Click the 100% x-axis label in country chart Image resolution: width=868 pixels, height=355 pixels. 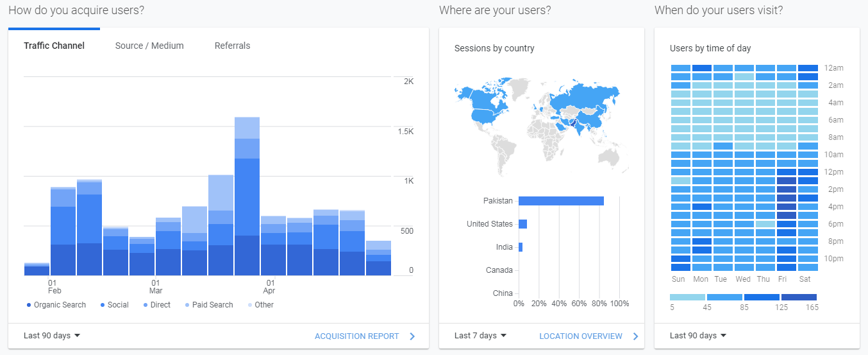click(620, 304)
